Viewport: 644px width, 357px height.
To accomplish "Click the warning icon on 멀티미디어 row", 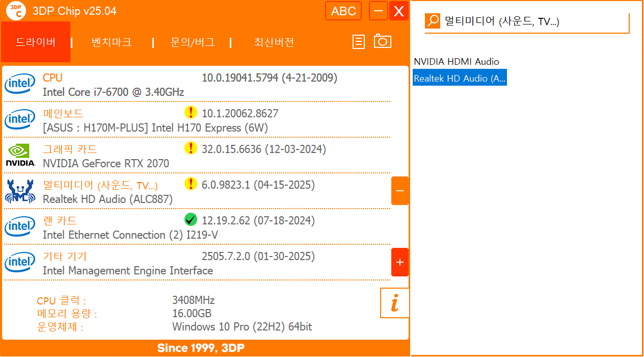I will coord(191,184).
